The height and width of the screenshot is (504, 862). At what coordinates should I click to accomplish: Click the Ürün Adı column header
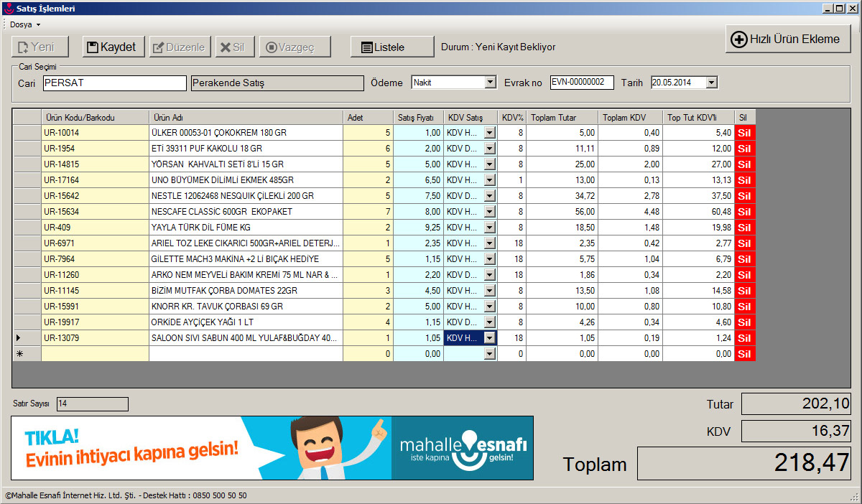point(246,117)
